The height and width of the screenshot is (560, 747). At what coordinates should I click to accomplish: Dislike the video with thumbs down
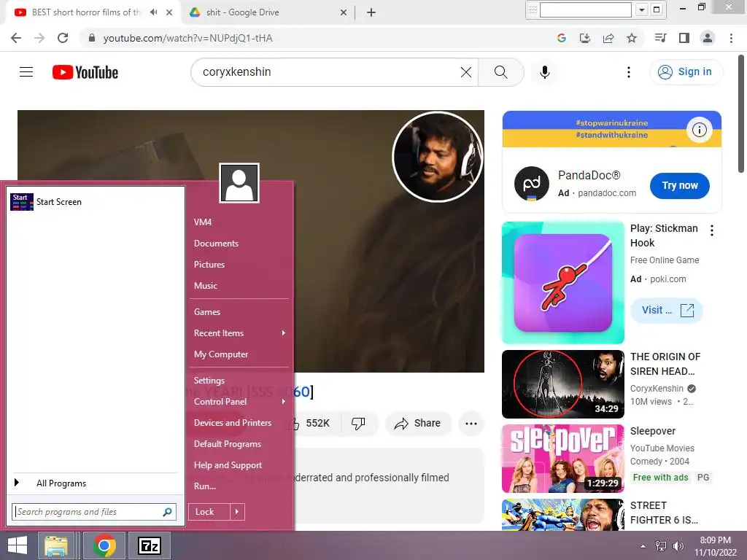[357, 423]
